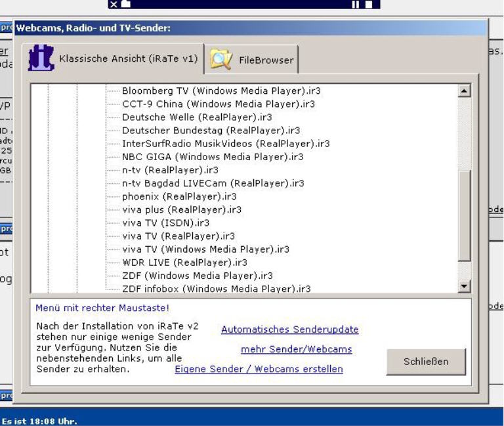Open the FileBrowser tab
Viewport: 504px width, 426px height.
pyautogui.click(x=251, y=60)
